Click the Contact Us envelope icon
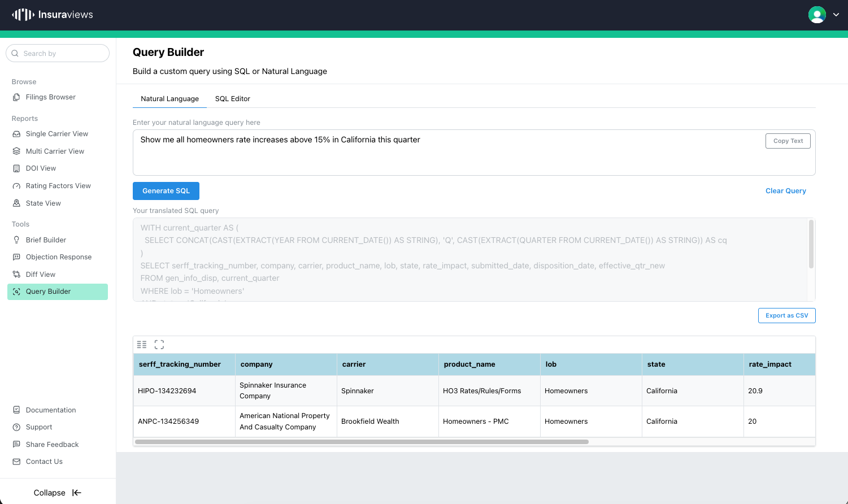The width and height of the screenshot is (848, 504). (16, 462)
